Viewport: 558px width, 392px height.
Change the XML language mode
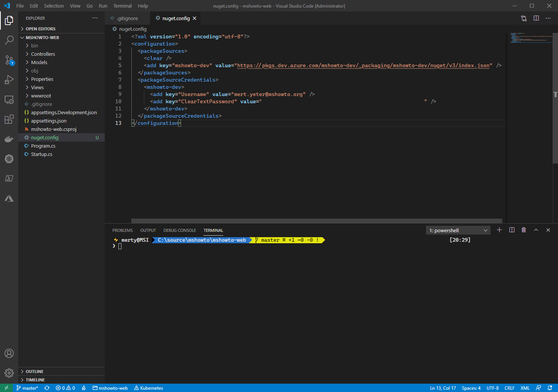point(525,388)
